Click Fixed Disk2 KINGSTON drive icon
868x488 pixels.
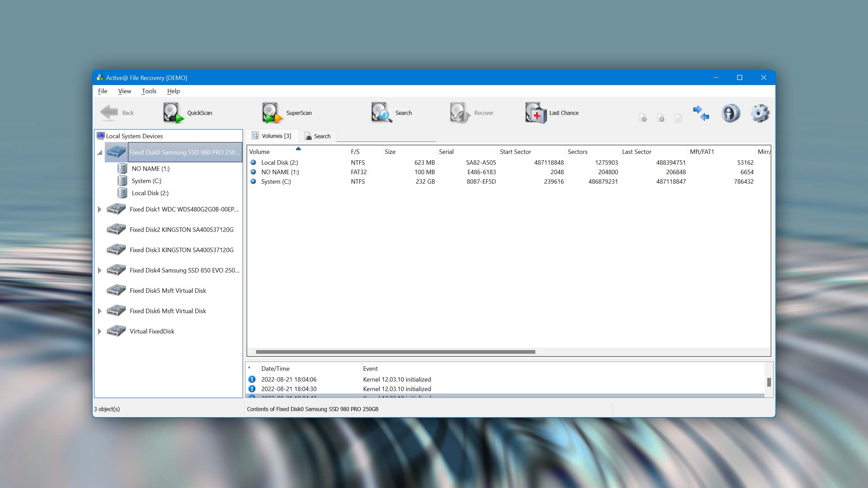tap(116, 229)
